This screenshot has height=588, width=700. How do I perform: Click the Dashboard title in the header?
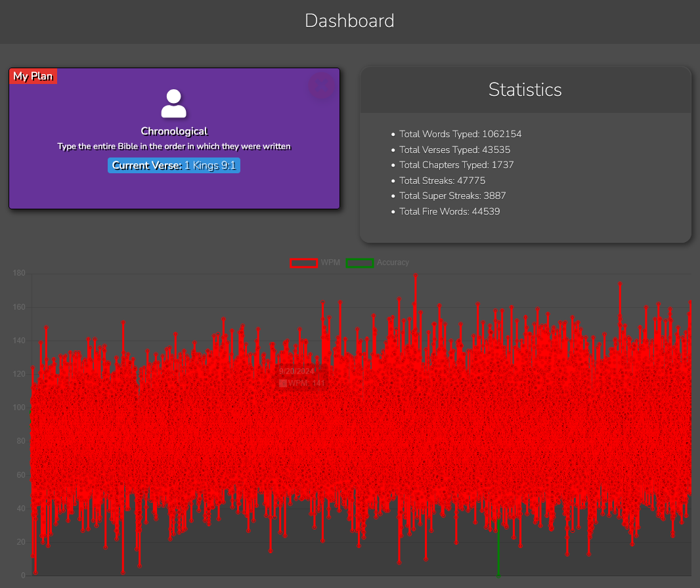(x=349, y=20)
